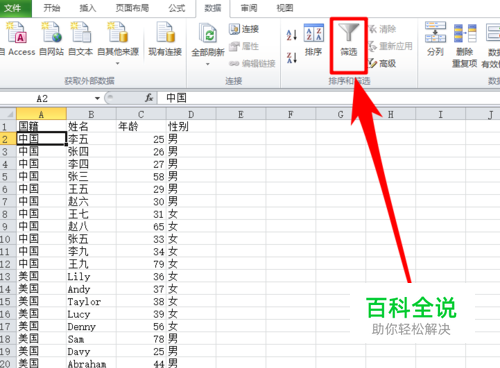This screenshot has height=368, width=500.
Task: Click the Insert Function fx icon
Action: [x=149, y=98]
